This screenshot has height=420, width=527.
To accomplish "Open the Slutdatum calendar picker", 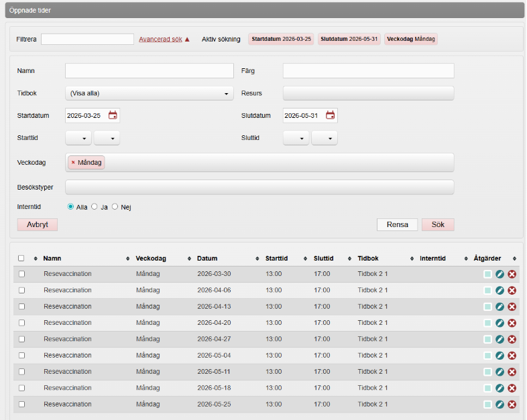I will click(330, 115).
